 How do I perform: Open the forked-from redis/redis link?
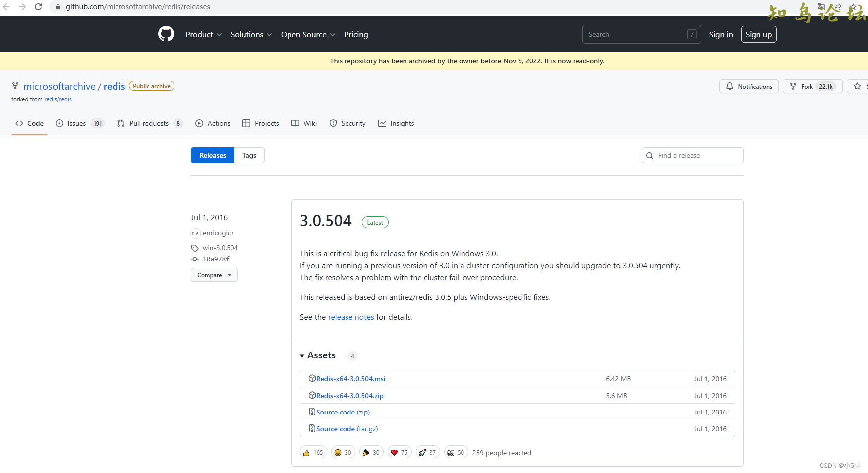[58, 99]
